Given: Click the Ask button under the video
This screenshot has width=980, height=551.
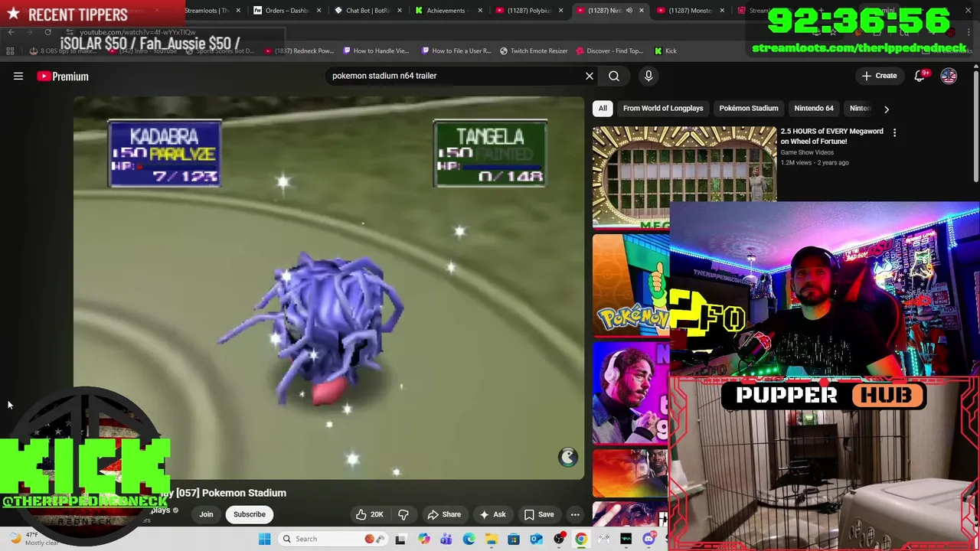Looking at the screenshot, I should tap(492, 514).
